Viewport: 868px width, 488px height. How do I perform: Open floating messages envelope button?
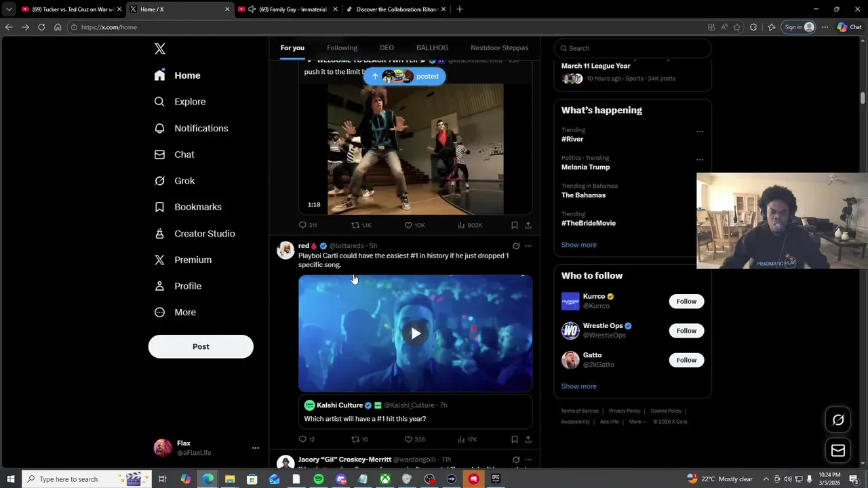coord(838,451)
